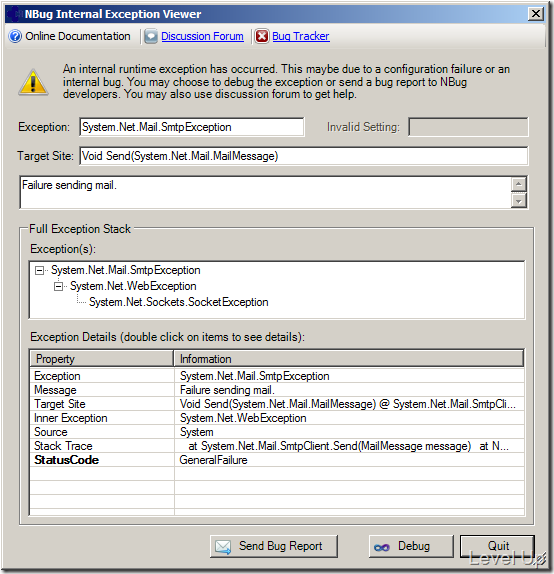Click the Information column header
The height and width of the screenshot is (574, 554).
(349, 359)
